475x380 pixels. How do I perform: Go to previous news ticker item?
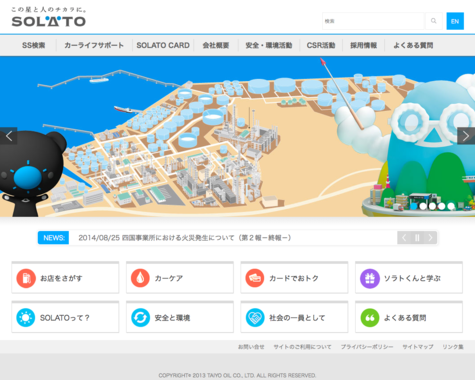(404, 238)
